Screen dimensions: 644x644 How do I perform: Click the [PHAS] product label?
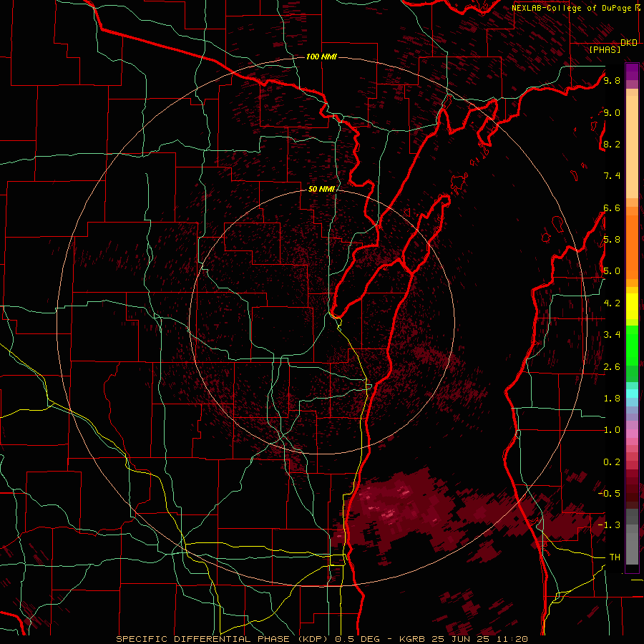coord(605,49)
